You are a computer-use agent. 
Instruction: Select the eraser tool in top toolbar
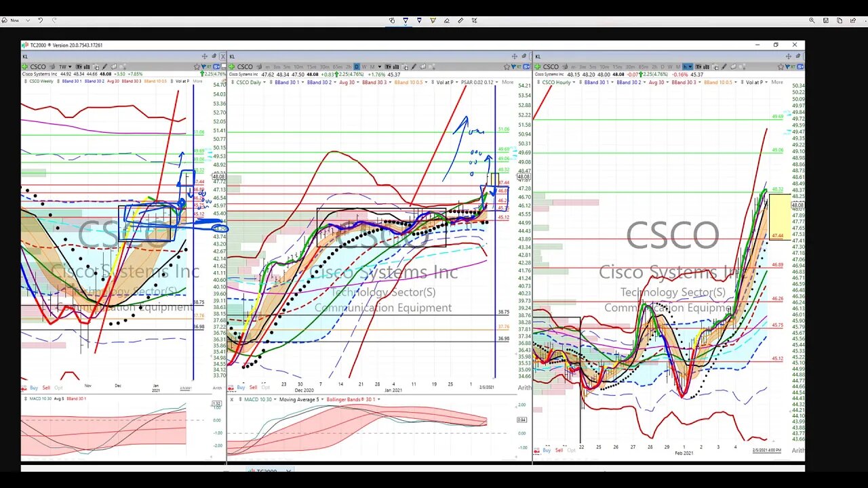[446, 20]
